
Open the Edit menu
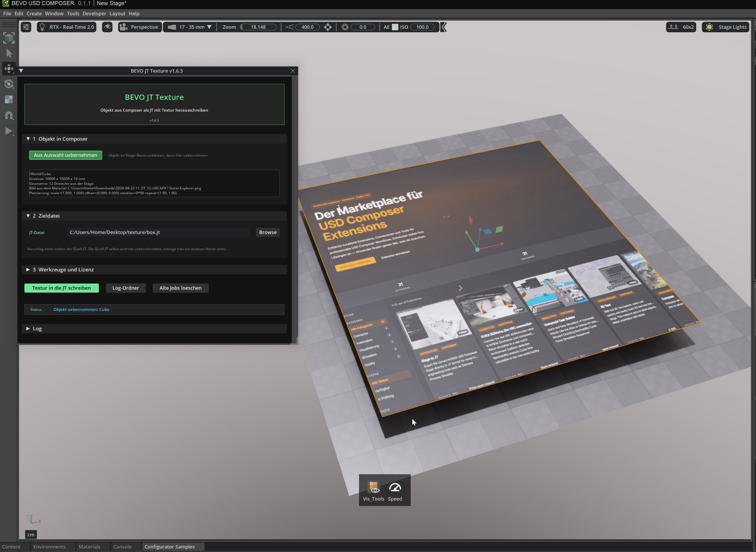pyautogui.click(x=19, y=13)
